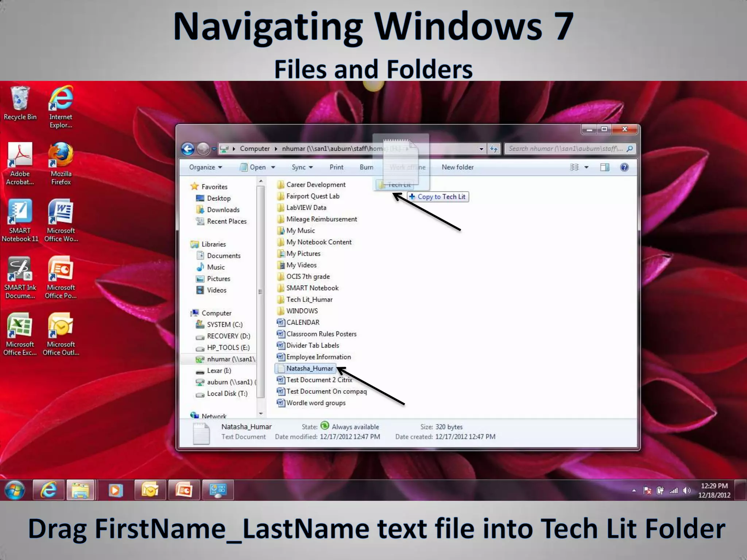Click the New folder button

(457, 167)
